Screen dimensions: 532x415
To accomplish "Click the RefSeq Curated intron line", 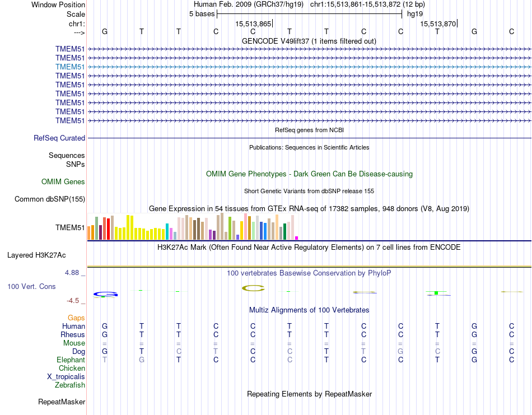I will tap(309, 138).
